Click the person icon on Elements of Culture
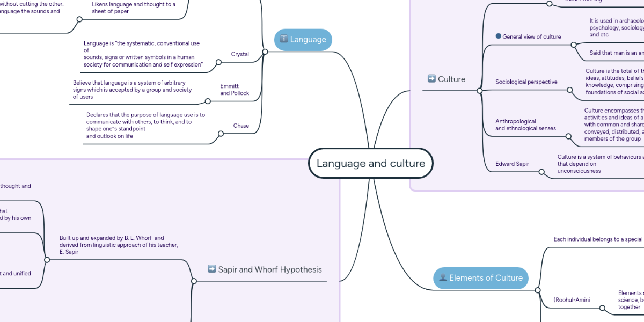Screen dimensions: 644x322 (x=442, y=278)
